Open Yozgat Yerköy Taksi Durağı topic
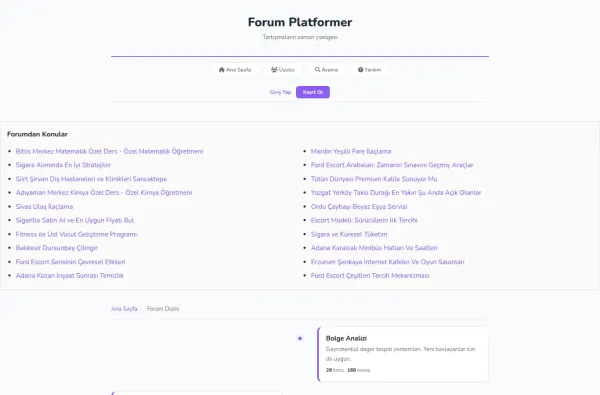The width and height of the screenshot is (600, 395). pos(396,193)
